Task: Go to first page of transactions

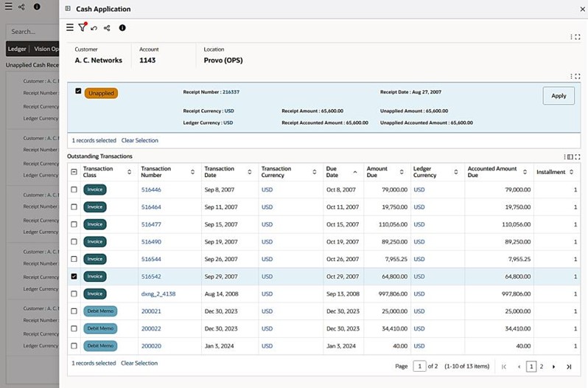Action: coord(503,367)
